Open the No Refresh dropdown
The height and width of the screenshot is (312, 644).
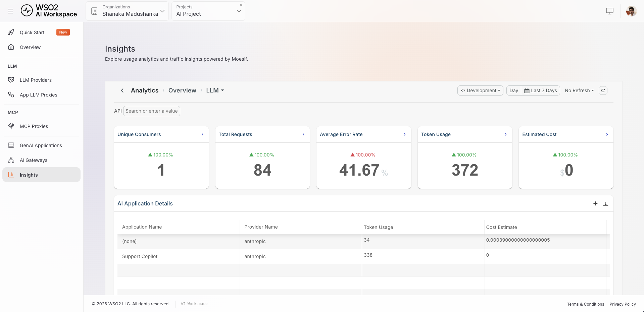pyautogui.click(x=579, y=90)
